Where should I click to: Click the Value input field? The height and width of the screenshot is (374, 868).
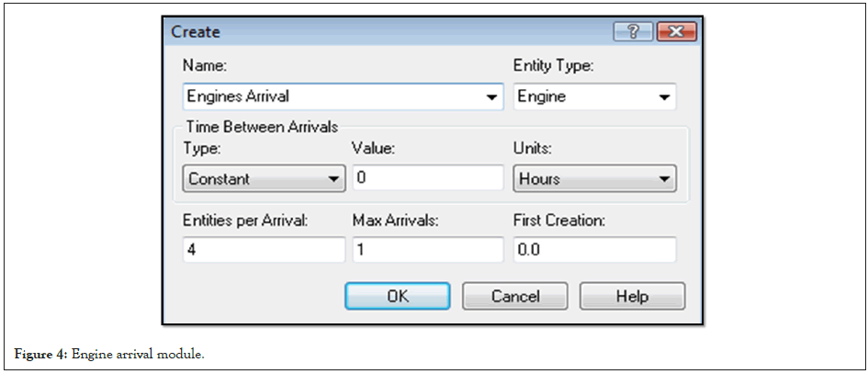pyautogui.click(x=427, y=178)
